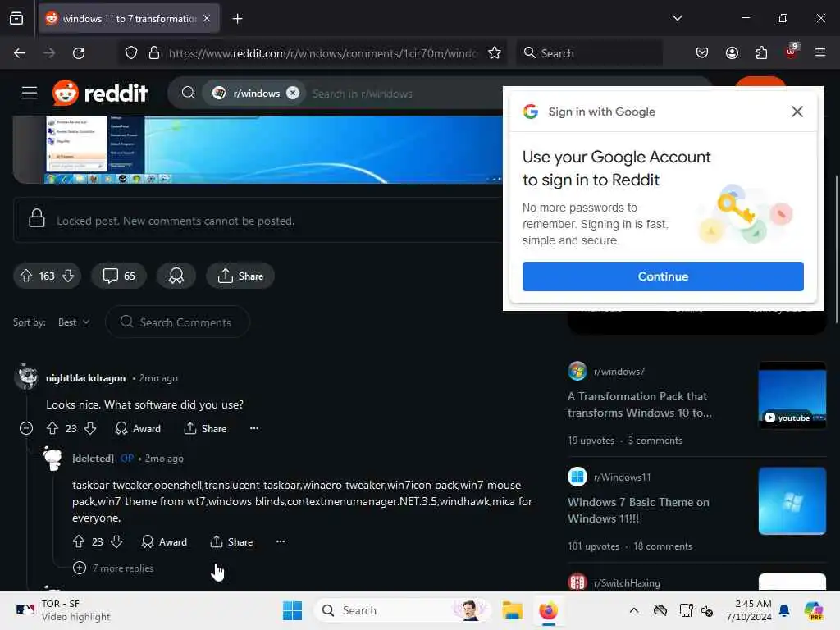Show hidden system tray icons

pos(634,610)
